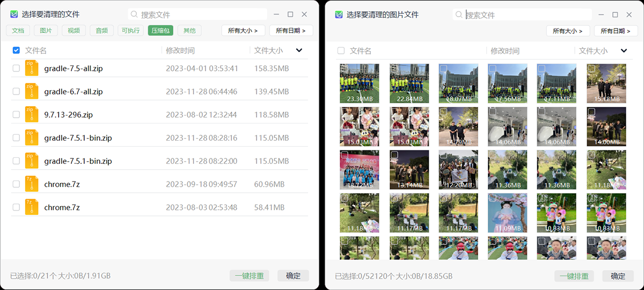The height and width of the screenshot is (290, 644).
Task: Click the app logo beside 选择要清理的图片文件 title
Action: click(x=339, y=15)
